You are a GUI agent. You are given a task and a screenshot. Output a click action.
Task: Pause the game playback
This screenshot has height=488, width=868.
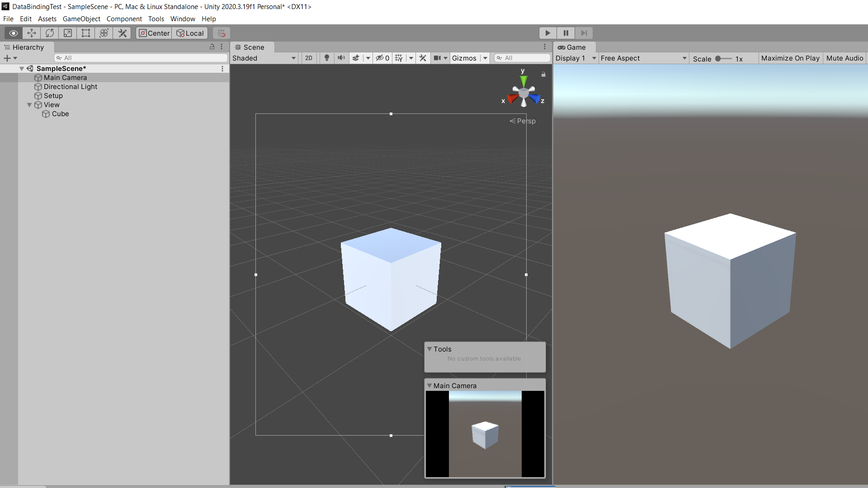(566, 33)
